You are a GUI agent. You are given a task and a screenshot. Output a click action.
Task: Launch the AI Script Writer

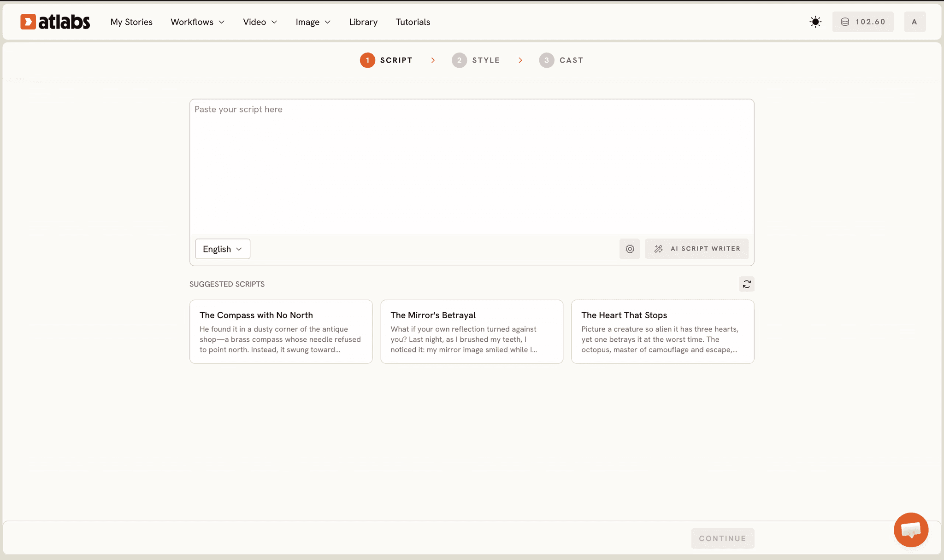coord(696,249)
